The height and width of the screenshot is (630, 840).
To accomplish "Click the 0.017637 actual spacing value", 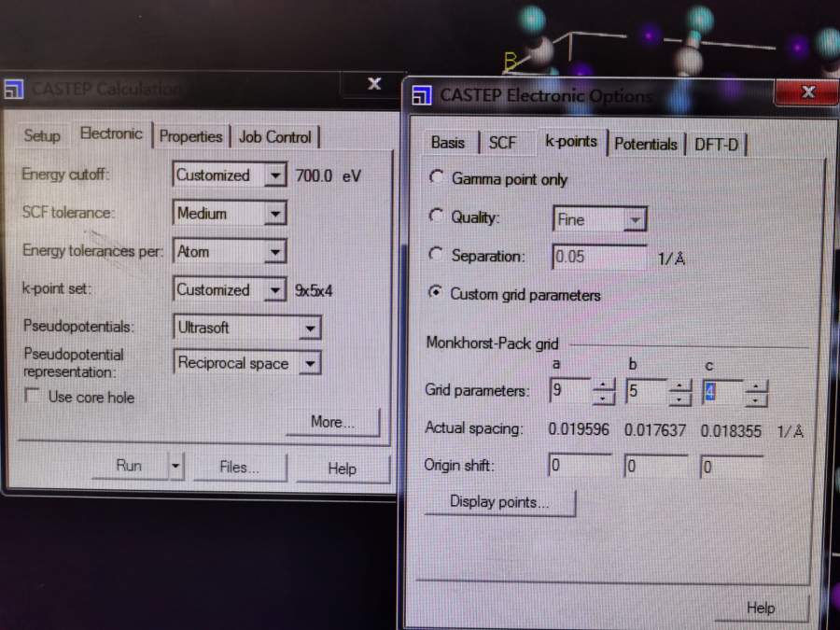I will pyautogui.click(x=655, y=430).
